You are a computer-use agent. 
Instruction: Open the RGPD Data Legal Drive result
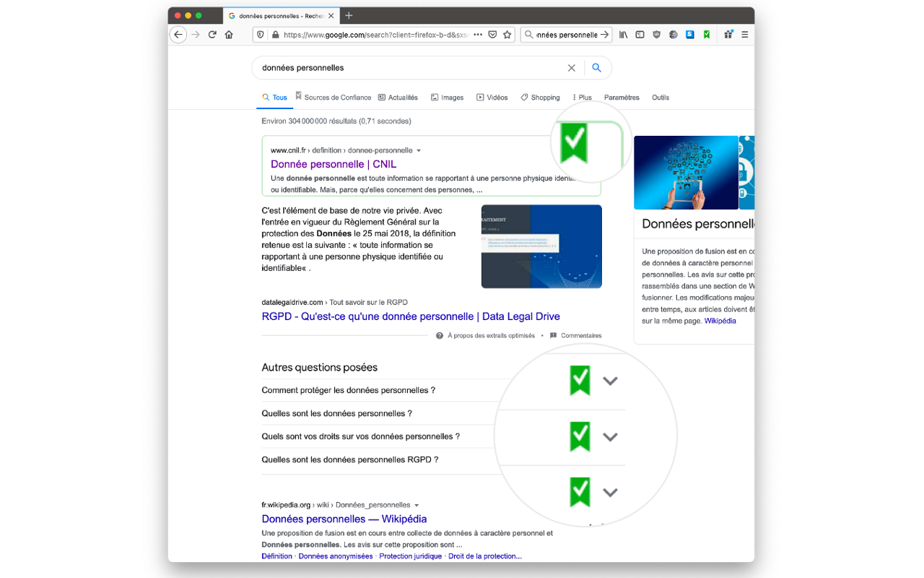pyautogui.click(x=411, y=316)
